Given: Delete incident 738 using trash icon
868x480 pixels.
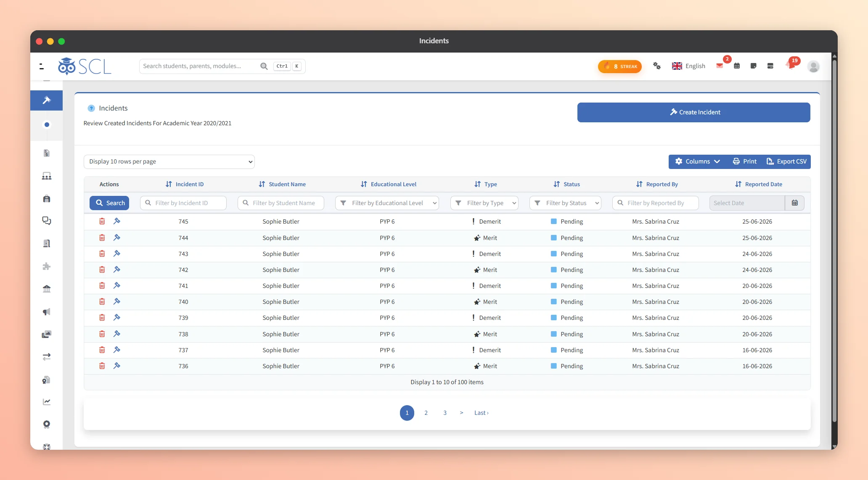Looking at the screenshot, I should [x=102, y=334].
